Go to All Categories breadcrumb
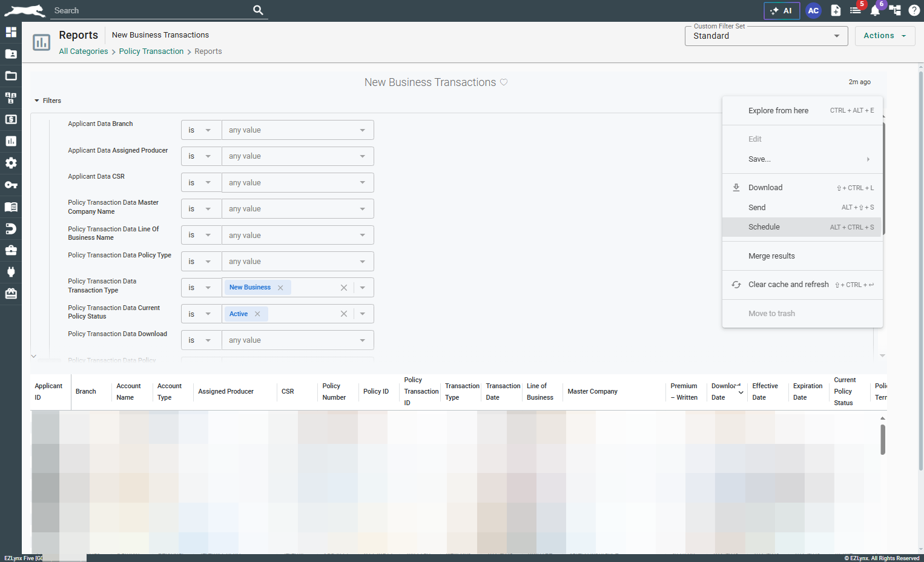The image size is (924, 562). point(84,51)
